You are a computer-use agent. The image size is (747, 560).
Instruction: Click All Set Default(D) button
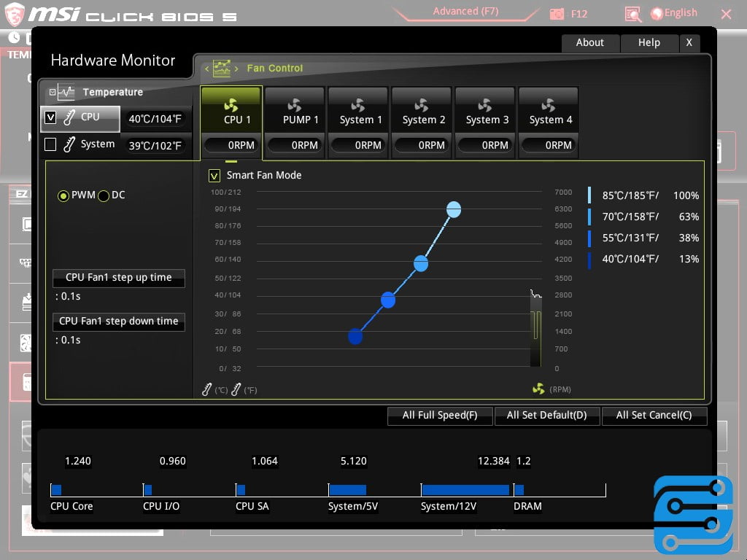tap(546, 416)
